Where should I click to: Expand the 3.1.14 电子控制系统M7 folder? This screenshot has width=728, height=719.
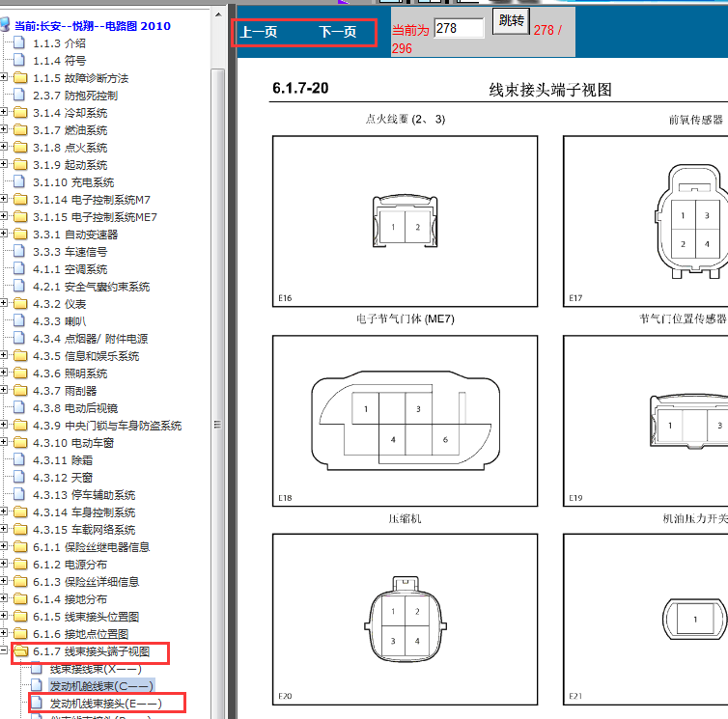coord(4,199)
